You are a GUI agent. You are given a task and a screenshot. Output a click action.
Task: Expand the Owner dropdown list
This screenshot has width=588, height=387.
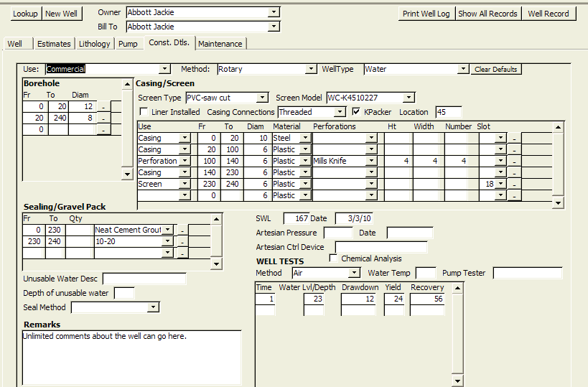[x=274, y=12]
